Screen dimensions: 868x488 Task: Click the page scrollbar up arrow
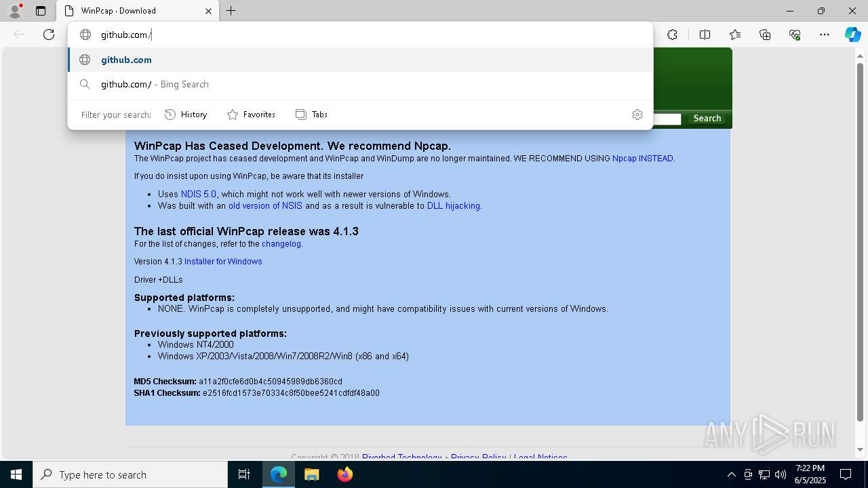tap(861, 55)
